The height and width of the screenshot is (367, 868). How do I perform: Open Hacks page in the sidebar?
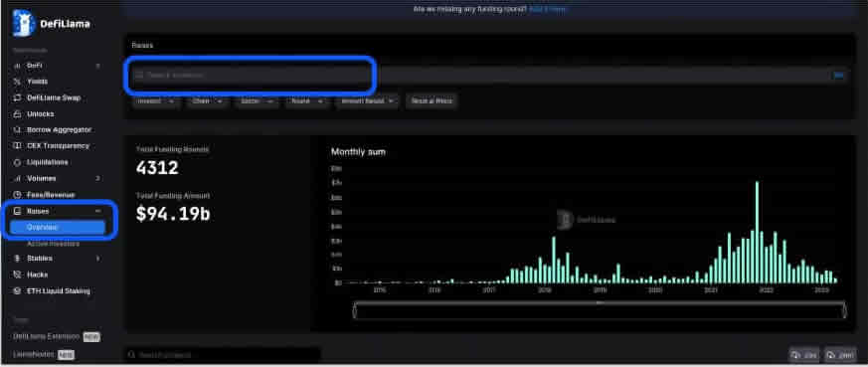pos(37,275)
